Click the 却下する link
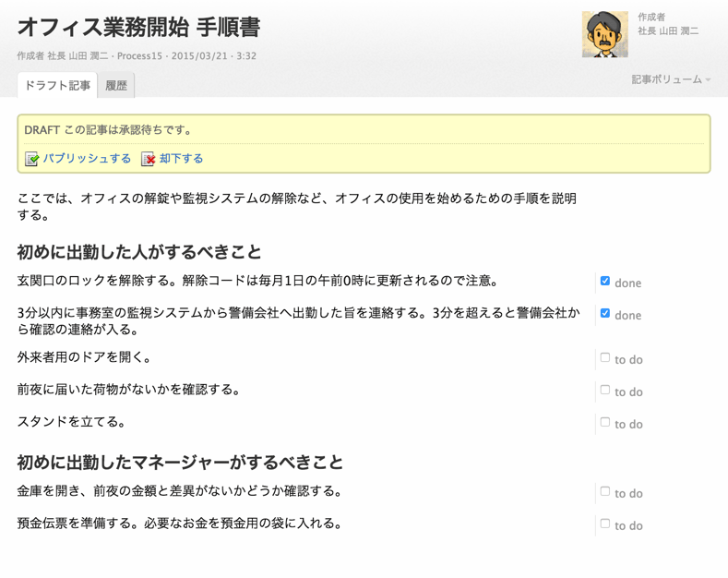The image size is (728, 578). click(181, 159)
